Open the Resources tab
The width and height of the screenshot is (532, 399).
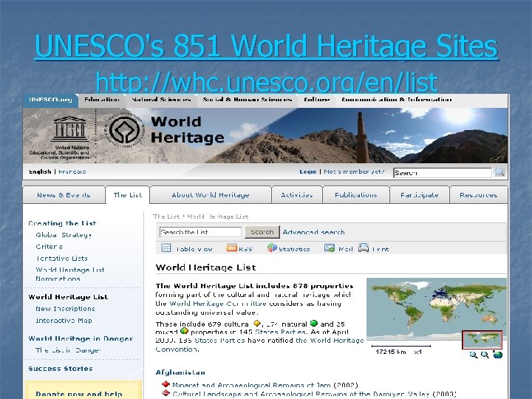[x=478, y=195]
